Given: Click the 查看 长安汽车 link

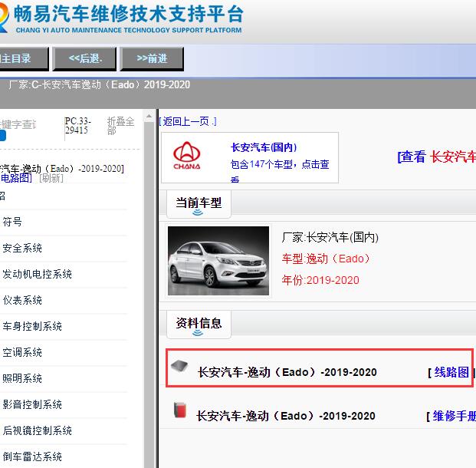Looking at the screenshot, I should click(x=437, y=157).
